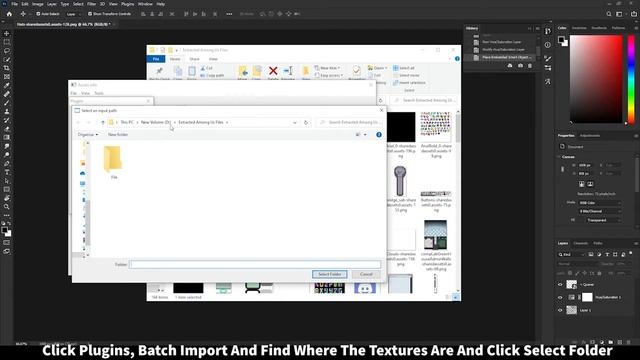Expand address bar history dropdown
Image resolution: width=640 pixels, height=360 pixels.
pos(295,122)
